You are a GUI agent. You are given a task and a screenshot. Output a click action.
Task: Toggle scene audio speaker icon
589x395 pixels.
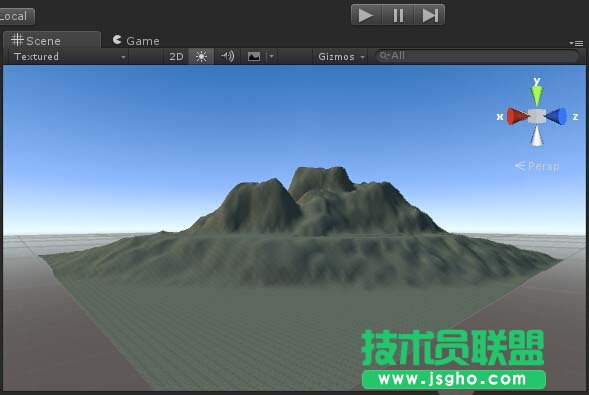pos(228,57)
